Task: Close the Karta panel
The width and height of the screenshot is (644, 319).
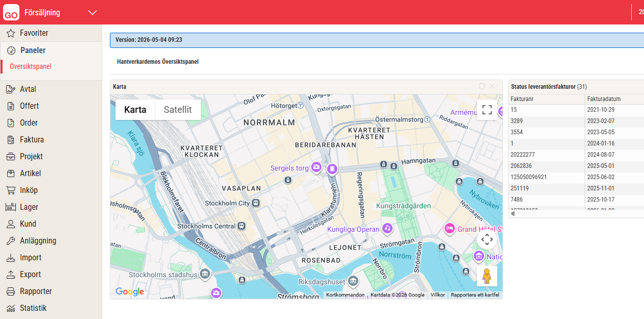Action: 492,86
